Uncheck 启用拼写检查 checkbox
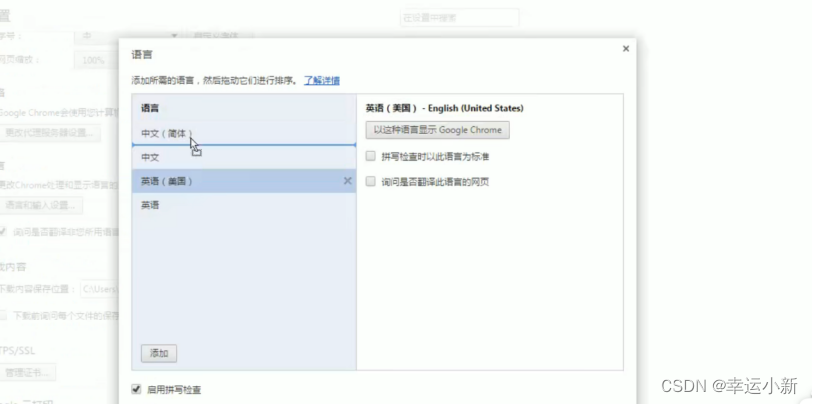Image resolution: width=813 pixels, height=404 pixels. click(136, 389)
